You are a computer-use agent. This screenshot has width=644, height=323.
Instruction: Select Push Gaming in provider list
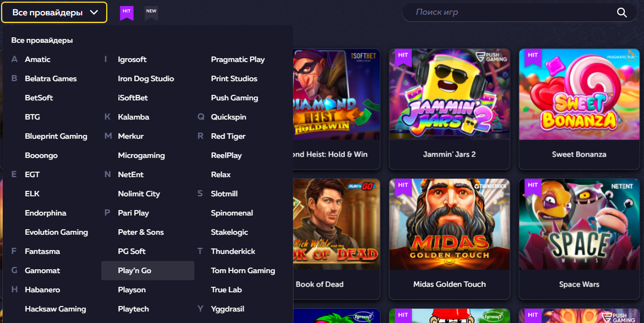[234, 98]
